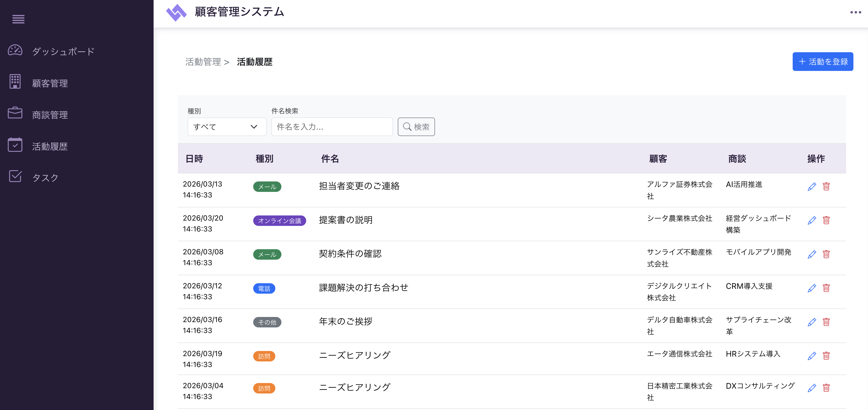Select 活動履歴 in the sidebar
Screen dimensions: 868x410
coord(50,146)
